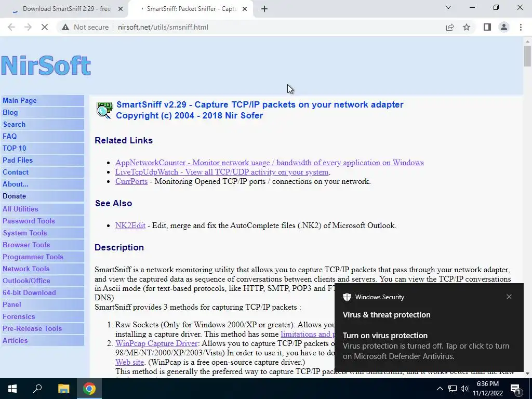Open taskbar search magnifier
This screenshot has width=532, height=399.
(x=37, y=389)
